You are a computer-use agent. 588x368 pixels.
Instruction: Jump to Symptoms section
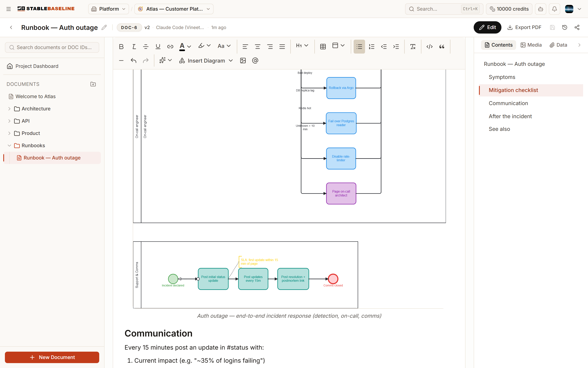pos(502,77)
